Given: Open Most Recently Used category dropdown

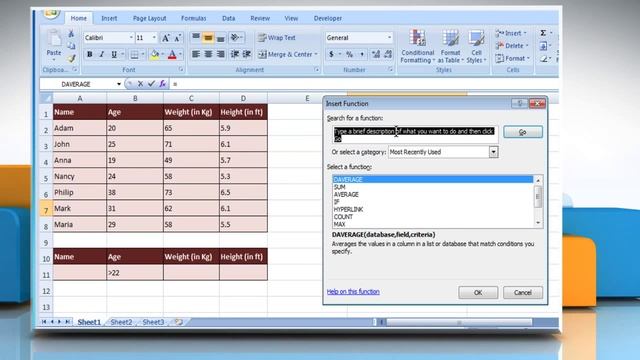Looking at the screenshot, I should [493, 152].
